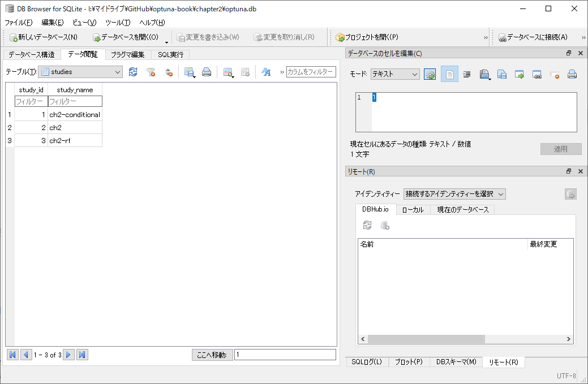The height and width of the screenshot is (384, 588).
Task: Delete the selected record
Action: click(244, 72)
